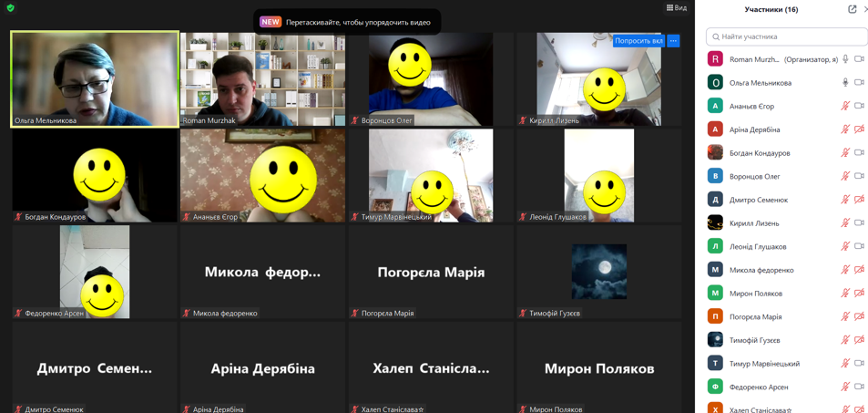Select Погорєла Марія in participants list
The image size is (868, 413).
pyautogui.click(x=755, y=316)
